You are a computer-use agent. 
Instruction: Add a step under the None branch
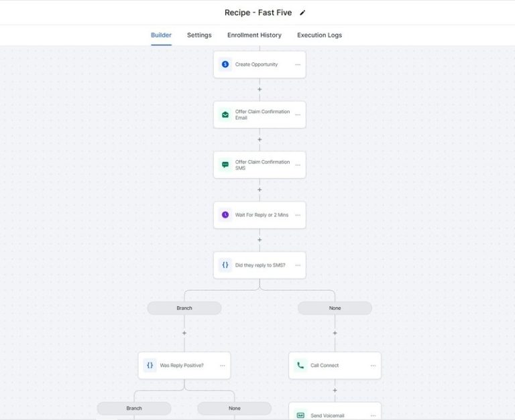[335, 332]
